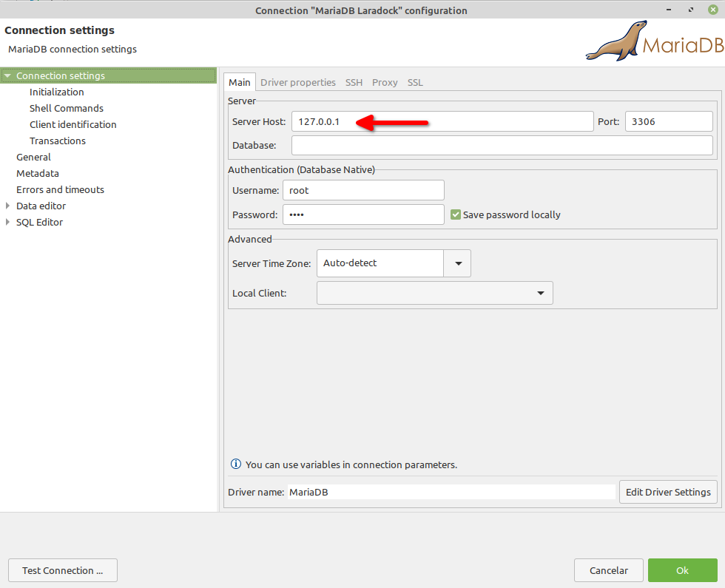This screenshot has width=725, height=588.
Task: Select the Data editor tree item
Action: click(x=41, y=206)
